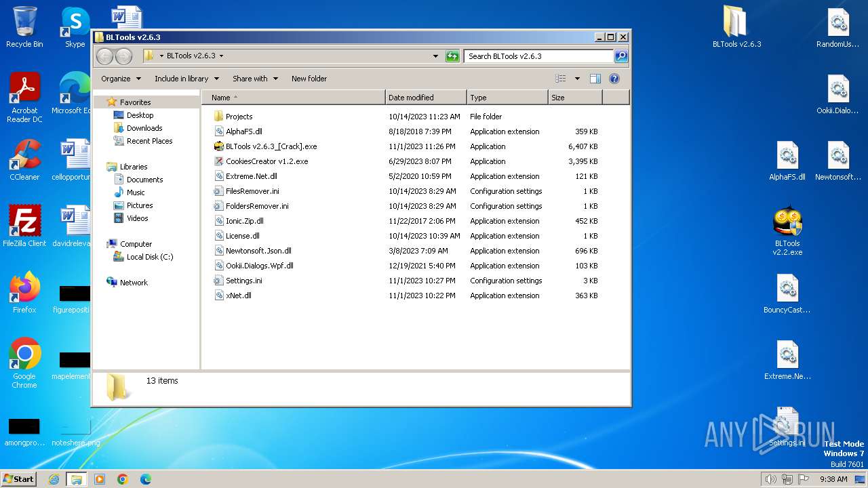Select the Ookii.Dialo desktop file icon
868x488 pixels.
tap(838, 94)
